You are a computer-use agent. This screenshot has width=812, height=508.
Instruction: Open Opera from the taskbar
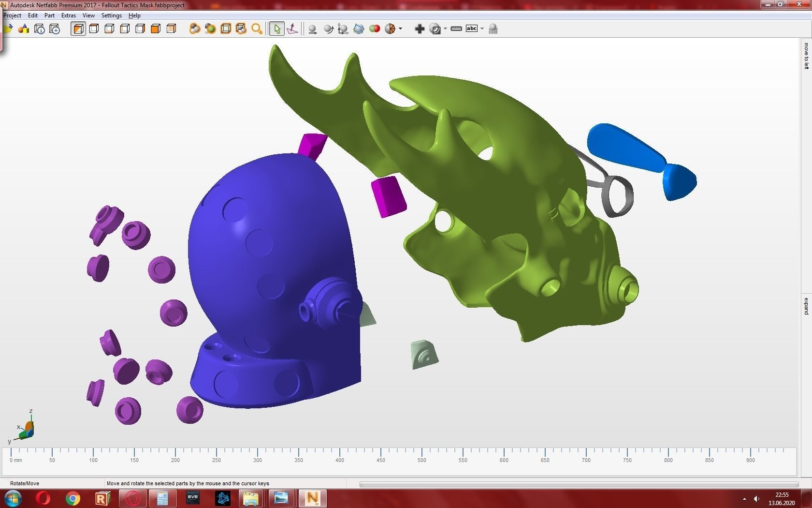(x=43, y=498)
